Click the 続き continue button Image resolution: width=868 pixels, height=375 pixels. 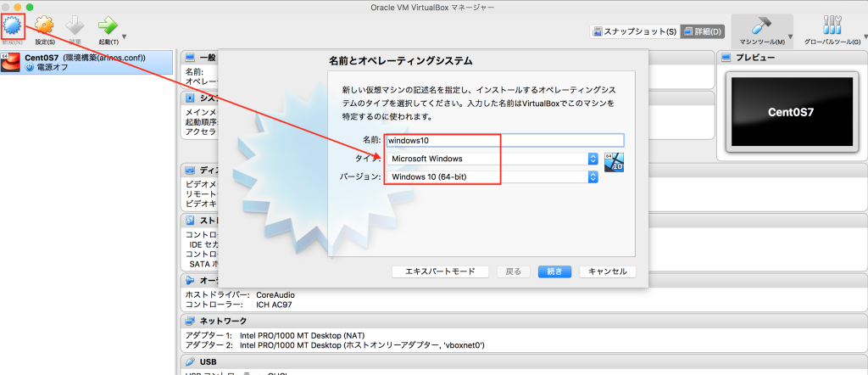554,271
